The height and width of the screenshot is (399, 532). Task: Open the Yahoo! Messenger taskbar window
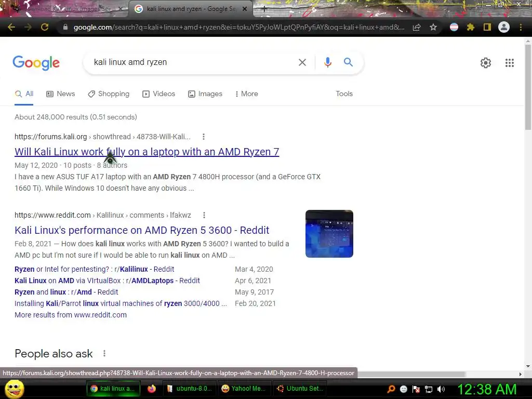[244, 389]
